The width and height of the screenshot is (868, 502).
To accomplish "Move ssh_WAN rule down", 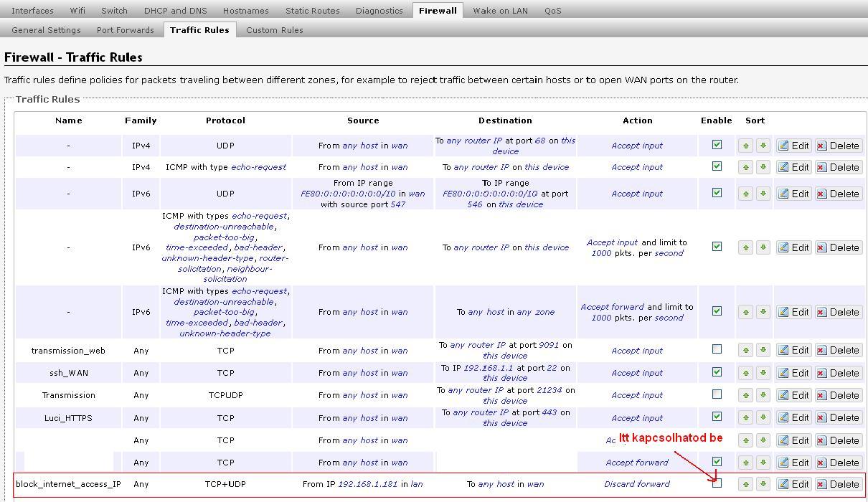I will click(763, 373).
